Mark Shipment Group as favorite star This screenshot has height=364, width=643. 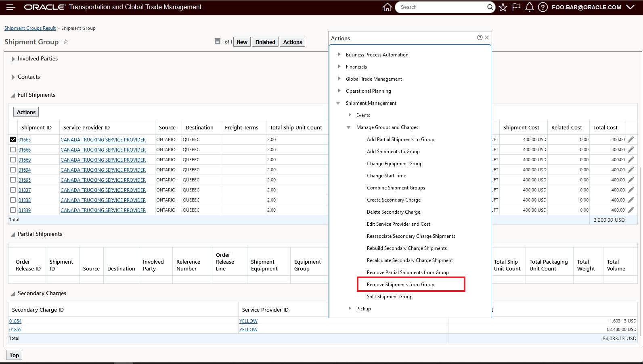(x=66, y=42)
